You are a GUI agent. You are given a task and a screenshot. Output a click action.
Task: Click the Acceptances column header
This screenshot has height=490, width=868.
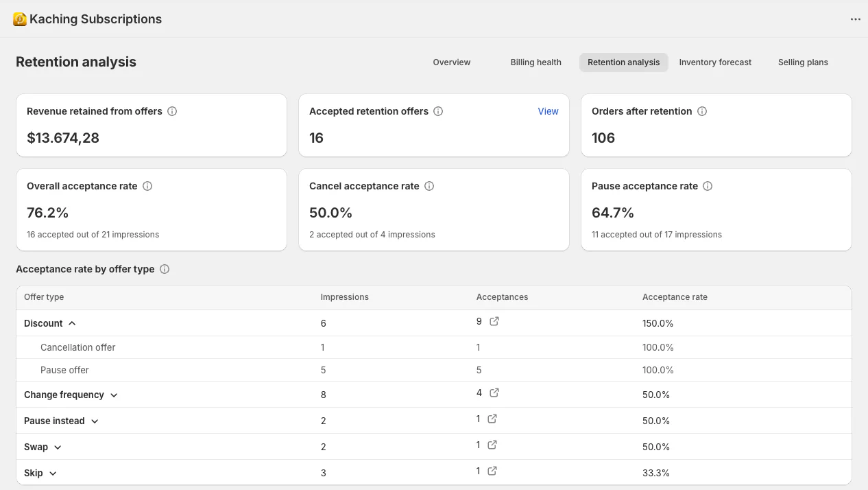[x=503, y=297]
